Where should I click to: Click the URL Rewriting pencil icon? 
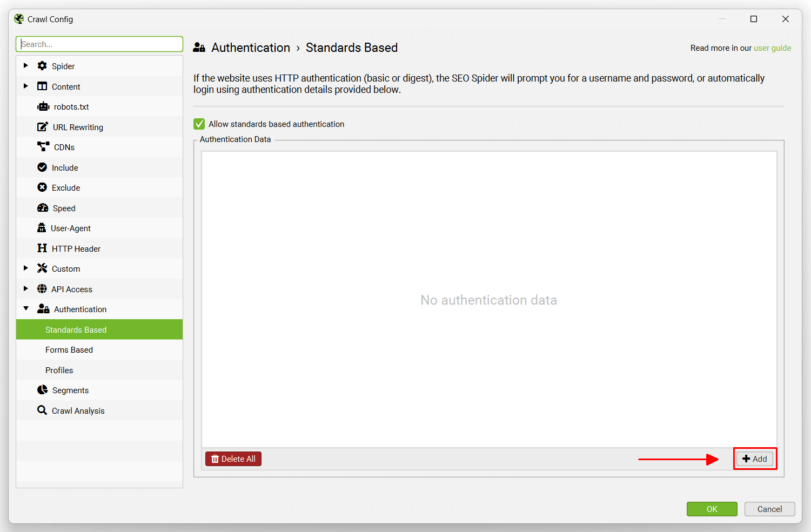[x=43, y=126]
